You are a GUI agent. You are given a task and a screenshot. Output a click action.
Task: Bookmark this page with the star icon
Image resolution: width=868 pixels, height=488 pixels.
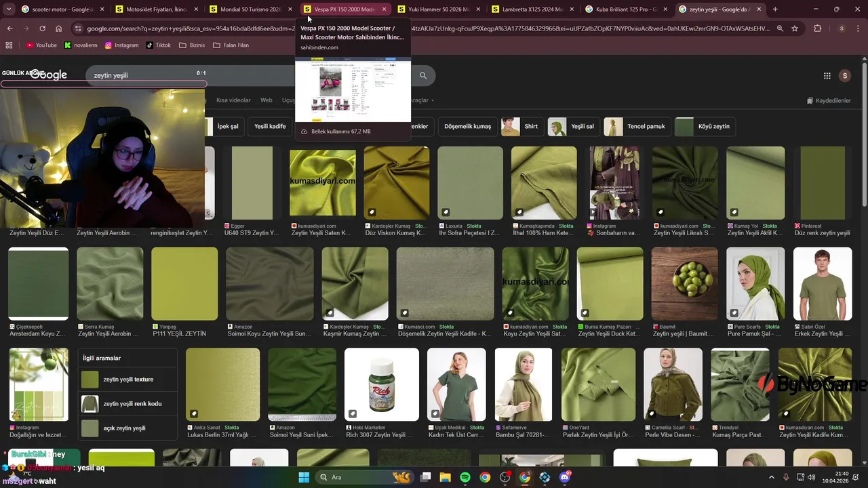click(x=795, y=28)
